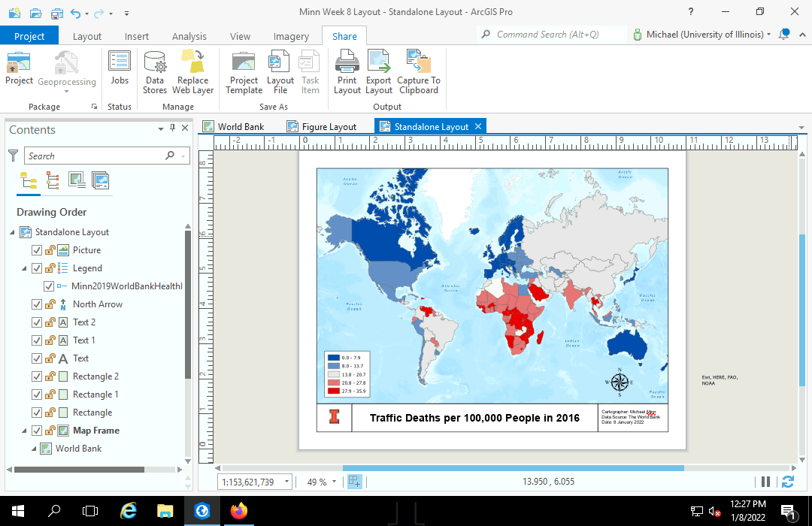
Task: Switch to the Figure Layout tab
Action: click(322, 127)
